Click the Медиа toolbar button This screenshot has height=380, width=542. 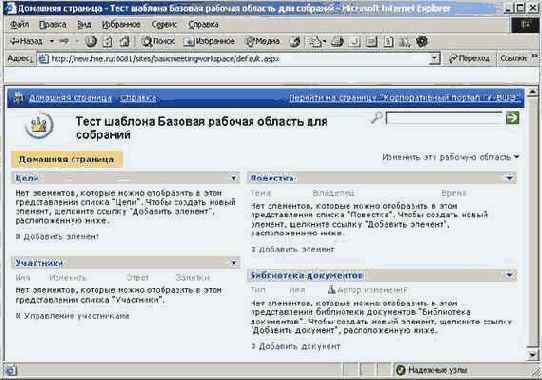(262, 41)
